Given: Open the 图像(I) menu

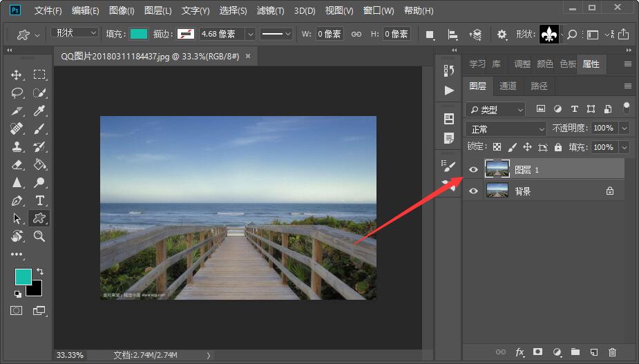Looking at the screenshot, I should [122, 10].
